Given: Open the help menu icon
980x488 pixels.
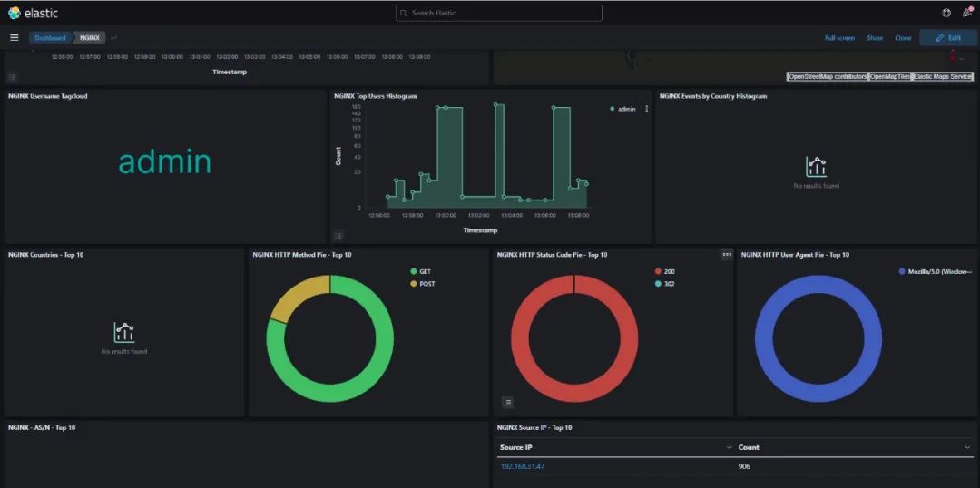Looking at the screenshot, I should point(946,13).
